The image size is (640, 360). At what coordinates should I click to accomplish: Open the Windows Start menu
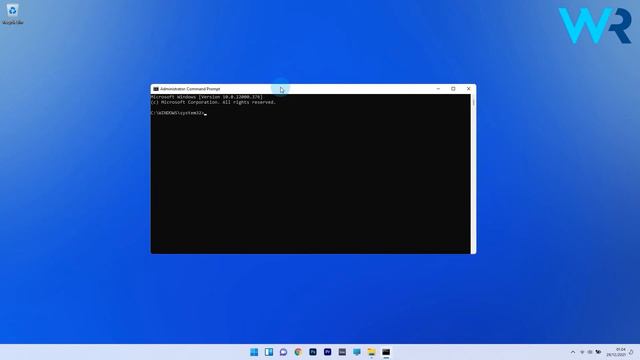pos(254,352)
